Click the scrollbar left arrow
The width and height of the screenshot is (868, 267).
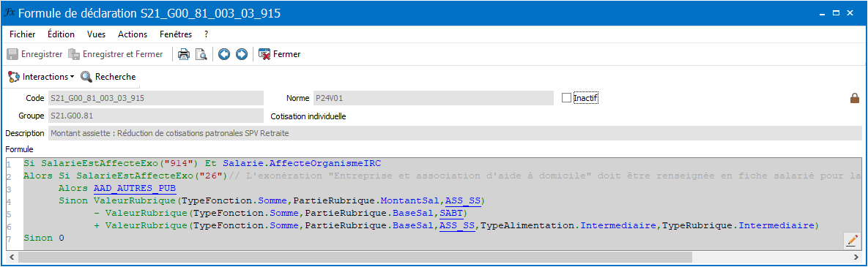[x=12, y=257]
